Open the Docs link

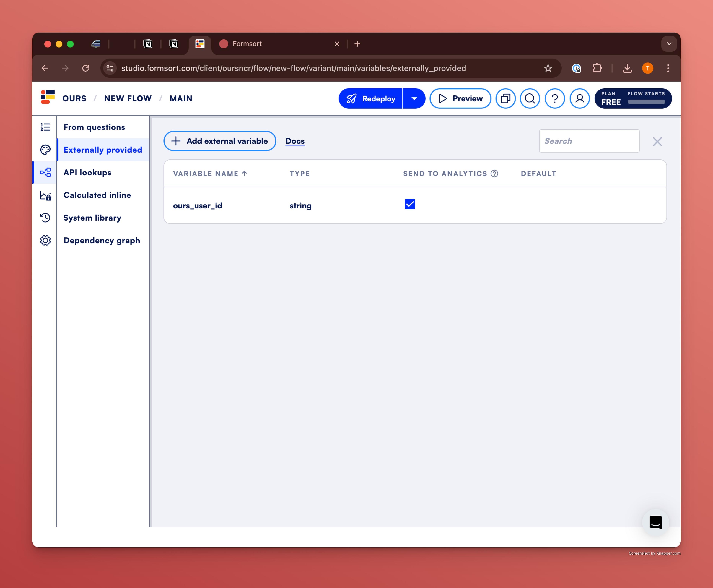point(295,141)
